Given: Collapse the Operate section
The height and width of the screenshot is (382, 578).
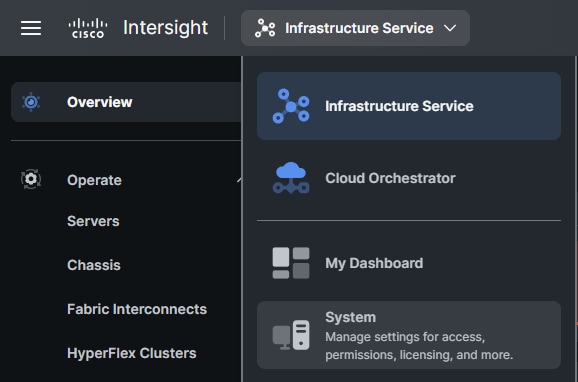Looking at the screenshot, I should tap(240, 180).
